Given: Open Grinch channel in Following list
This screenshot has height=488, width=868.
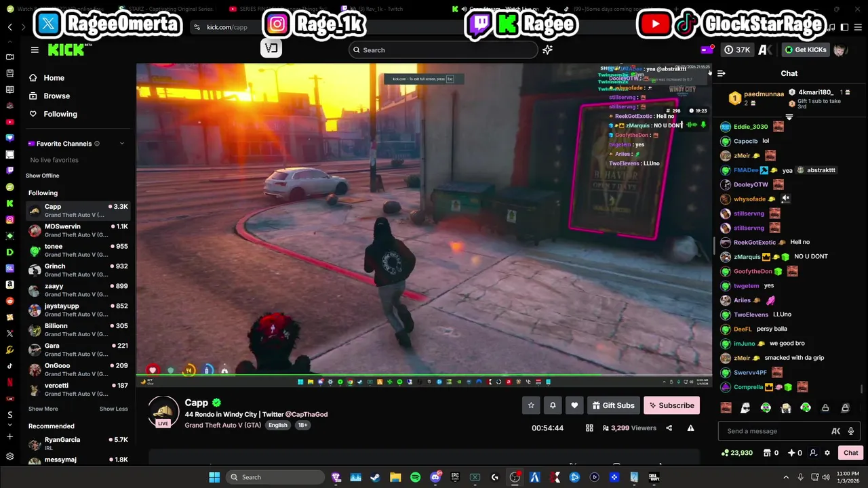Looking at the screenshot, I should [78, 270].
